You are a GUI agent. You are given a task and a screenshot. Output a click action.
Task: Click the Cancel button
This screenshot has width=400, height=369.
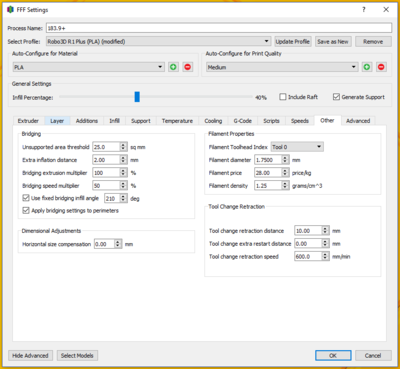tap(373, 355)
